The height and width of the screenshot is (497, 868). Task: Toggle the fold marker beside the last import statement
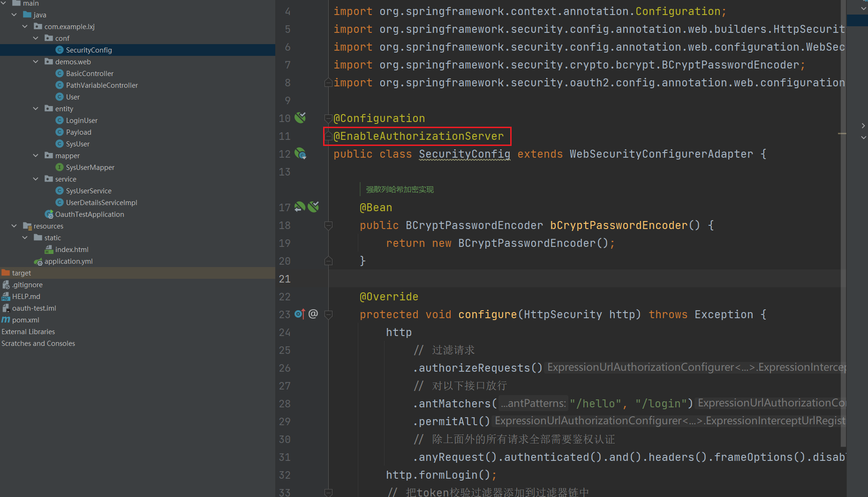[x=328, y=83]
